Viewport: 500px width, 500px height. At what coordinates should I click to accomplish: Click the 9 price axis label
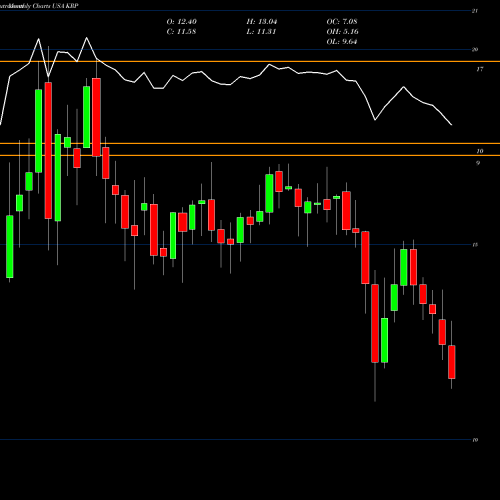(x=478, y=163)
